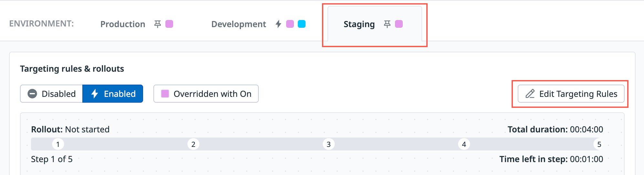Click the lightning bolt icon beside Development

click(278, 24)
